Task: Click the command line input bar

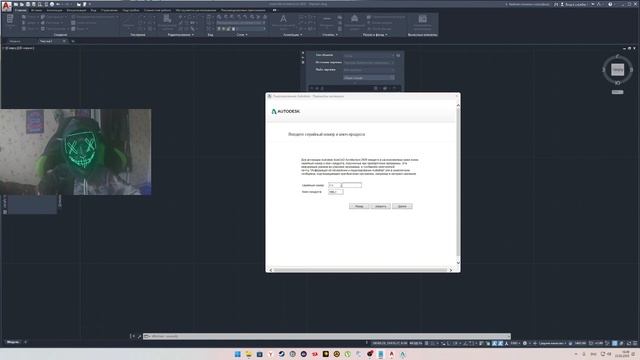Action: click(327, 336)
